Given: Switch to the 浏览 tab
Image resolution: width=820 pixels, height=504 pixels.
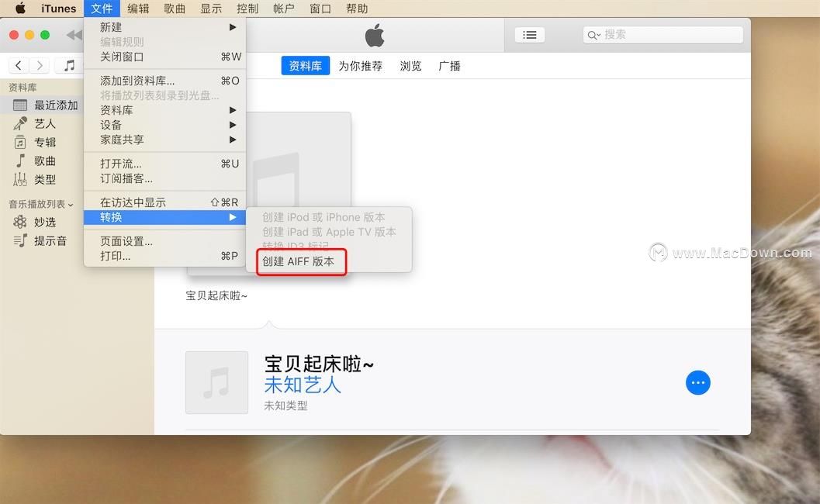Looking at the screenshot, I should pyautogui.click(x=410, y=66).
